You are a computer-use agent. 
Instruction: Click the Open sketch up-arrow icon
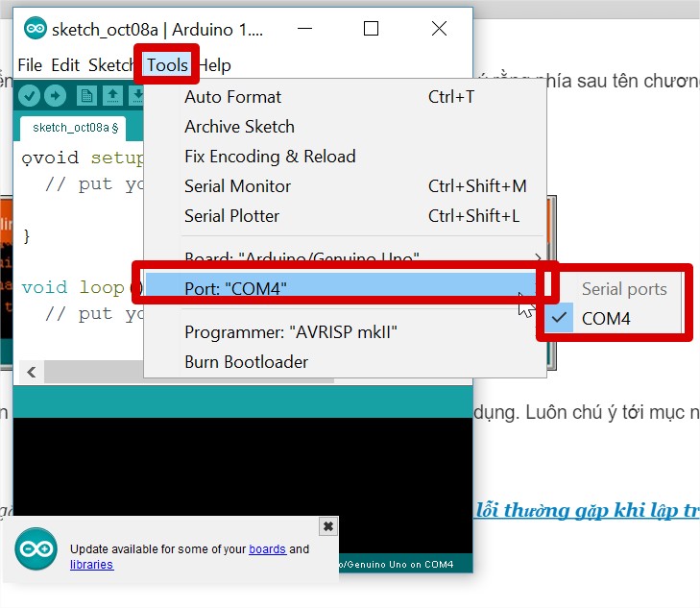coord(113,95)
